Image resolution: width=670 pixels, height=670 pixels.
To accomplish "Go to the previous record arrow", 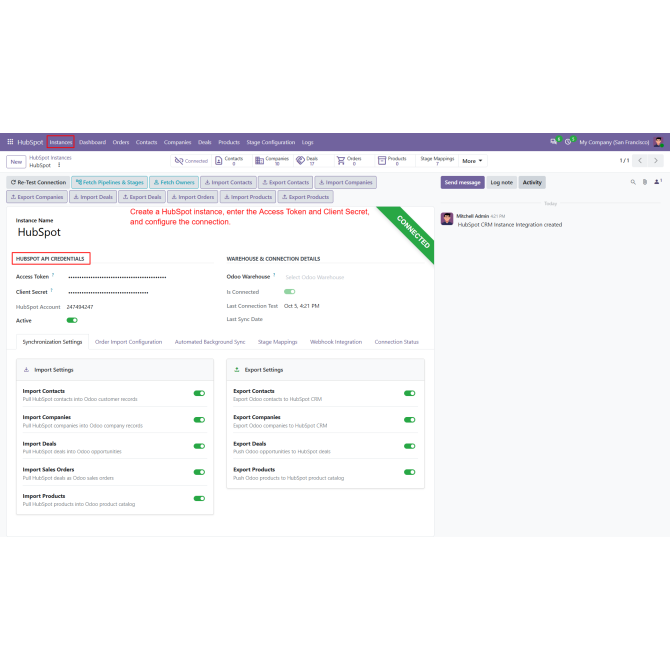I will tap(640, 161).
